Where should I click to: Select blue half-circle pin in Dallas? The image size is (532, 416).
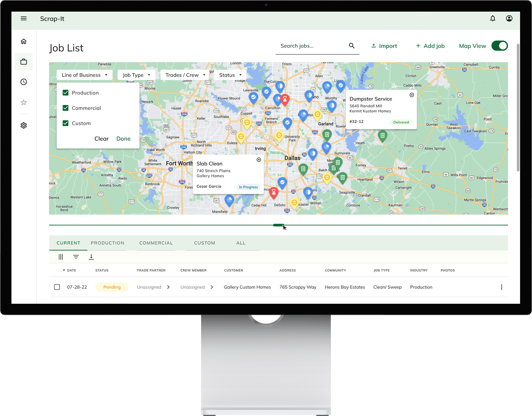coord(313,154)
